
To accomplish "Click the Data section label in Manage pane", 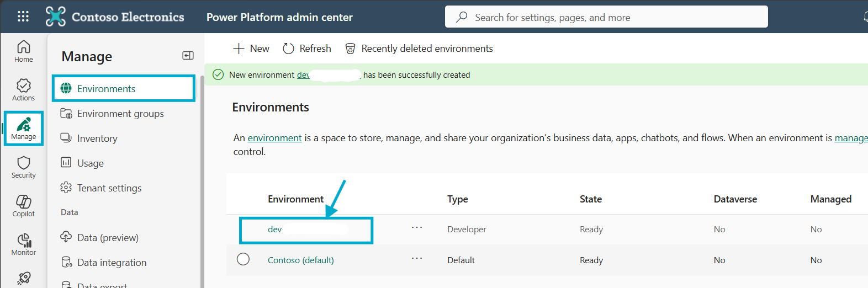I will click(70, 212).
